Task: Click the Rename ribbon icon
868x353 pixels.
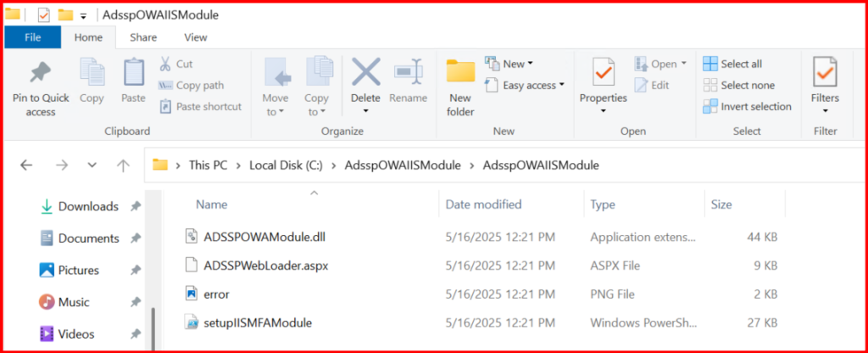Action: [408, 73]
